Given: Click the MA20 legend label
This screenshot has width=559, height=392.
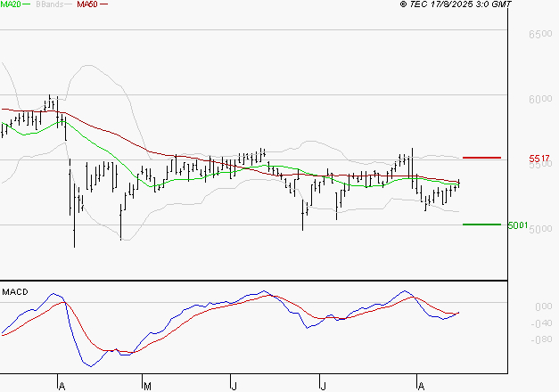Looking at the screenshot, I should [x=12, y=4].
